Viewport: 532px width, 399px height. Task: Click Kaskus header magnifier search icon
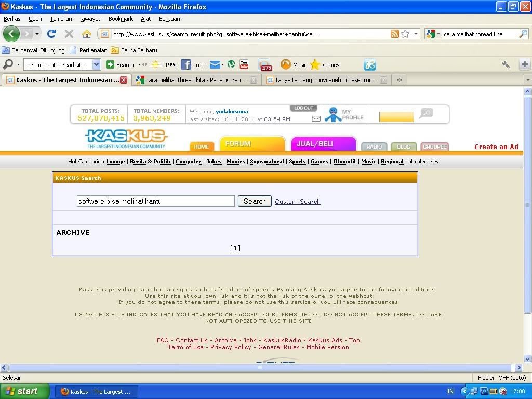point(426,113)
